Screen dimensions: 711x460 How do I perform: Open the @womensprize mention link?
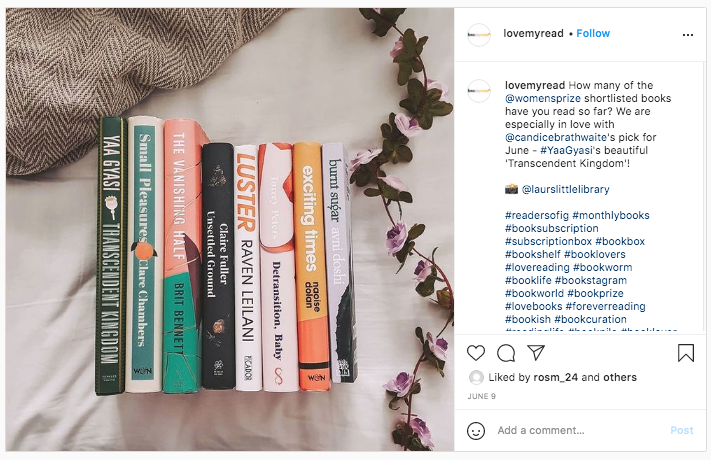543,98
